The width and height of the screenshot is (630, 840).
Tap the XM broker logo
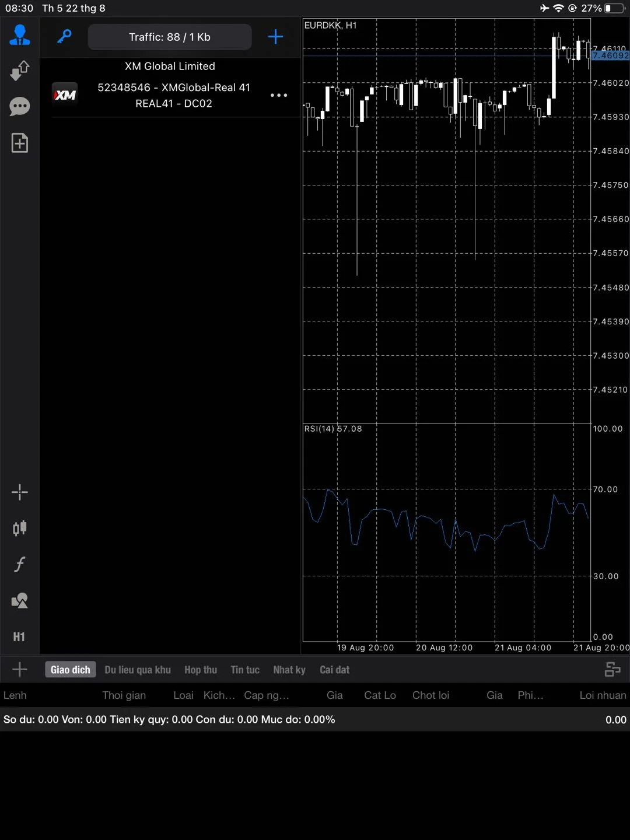65,95
